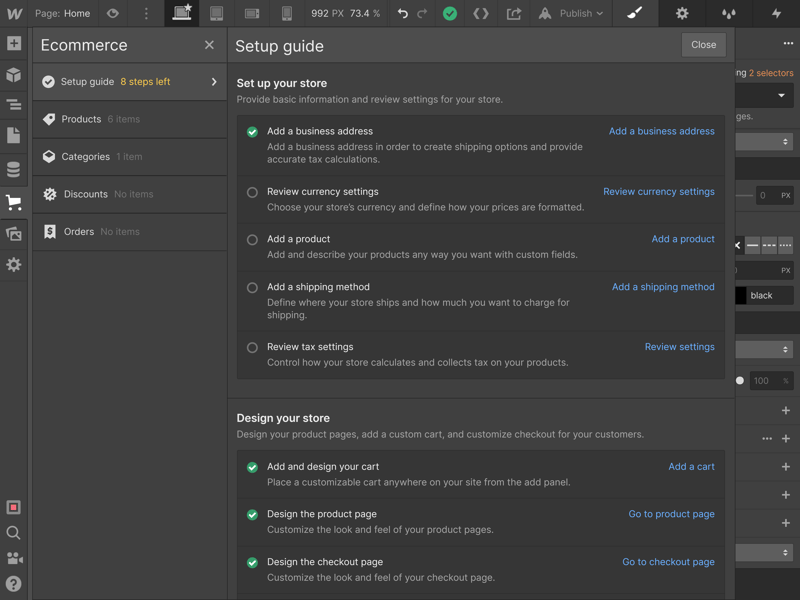Open the Add elements panel
800x600 pixels.
click(x=14, y=44)
